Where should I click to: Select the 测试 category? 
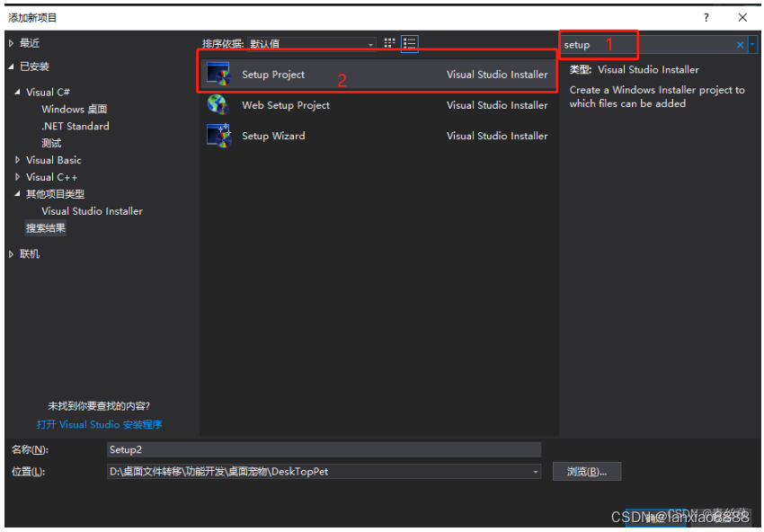[51, 143]
